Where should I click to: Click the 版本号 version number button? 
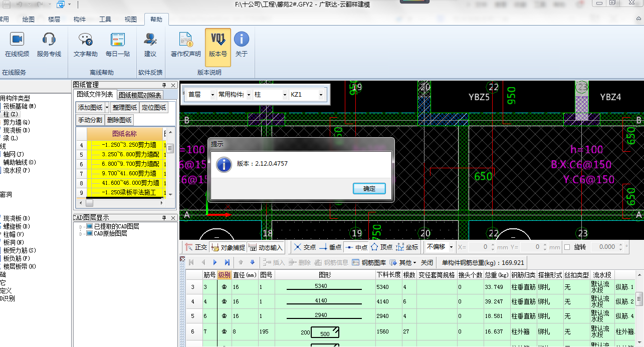[x=218, y=47]
